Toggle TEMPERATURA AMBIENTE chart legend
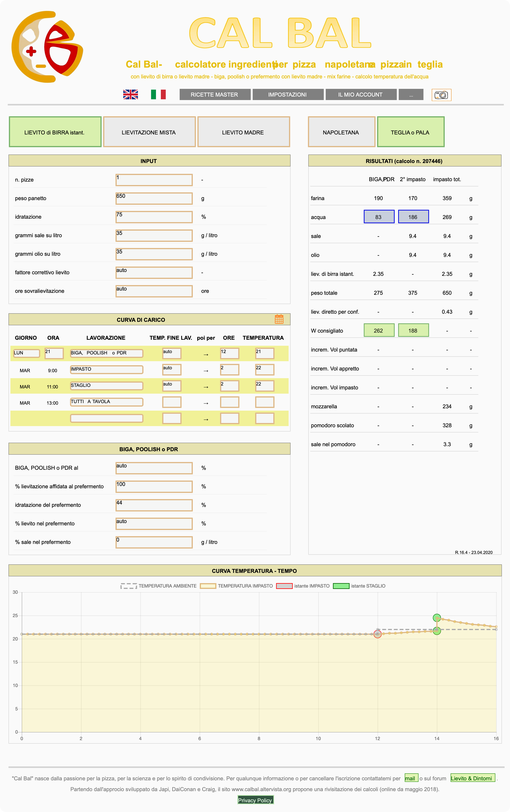This screenshot has width=510, height=812. pos(159,586)
